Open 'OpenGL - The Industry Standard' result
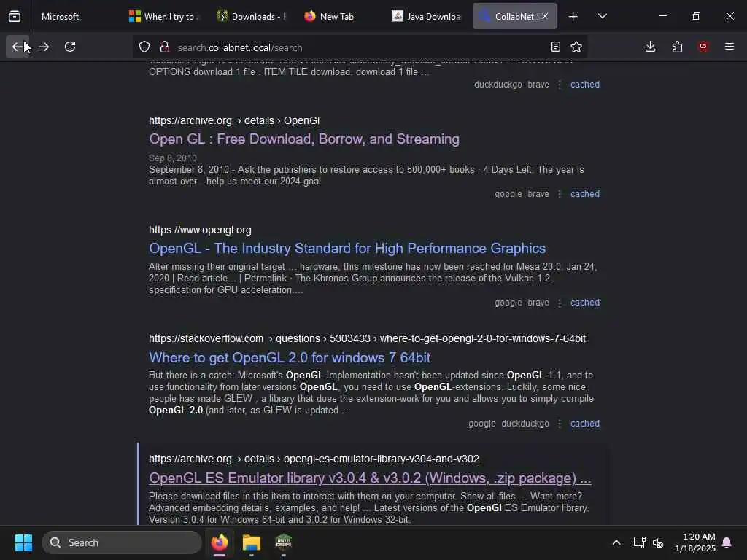Image resolution: width=747 pixels, height=560 pixels. coord(347,248)
